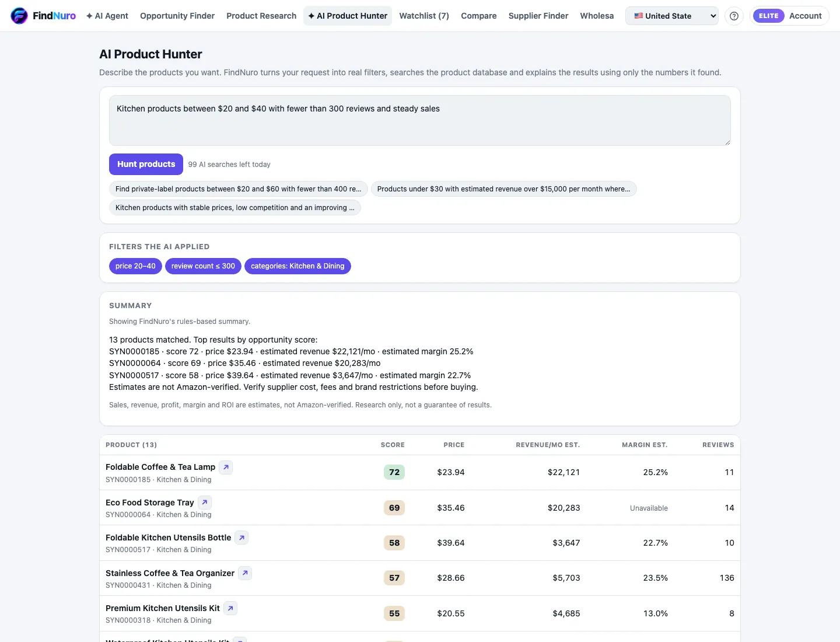Viewport: 840px width, 642px height.
Task: Click the review count ≤ 300 filter chip
Action: [x=203, y=266]
